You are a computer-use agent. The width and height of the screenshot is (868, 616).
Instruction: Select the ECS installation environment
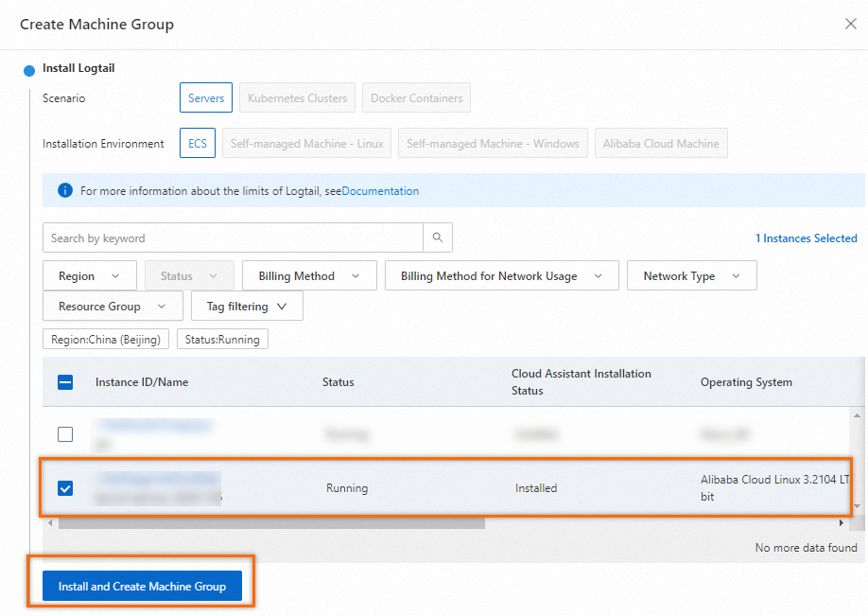(198, 144)
